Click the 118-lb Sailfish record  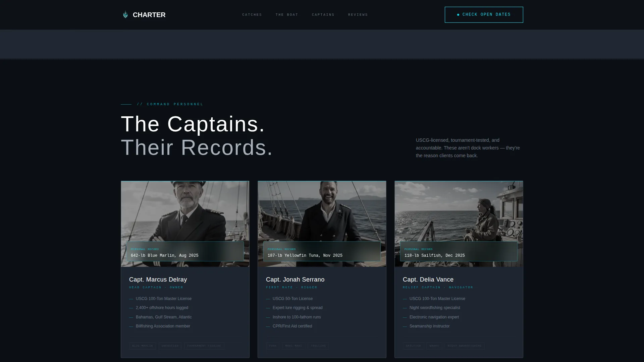point(459,251)
